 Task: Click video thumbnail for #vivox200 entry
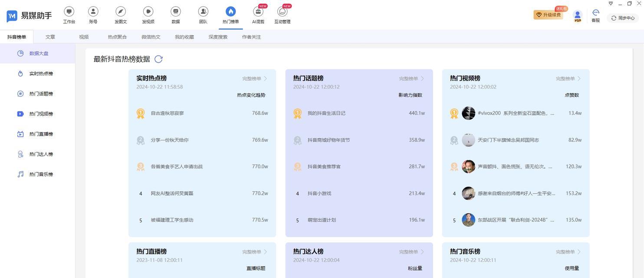(468, 113)
